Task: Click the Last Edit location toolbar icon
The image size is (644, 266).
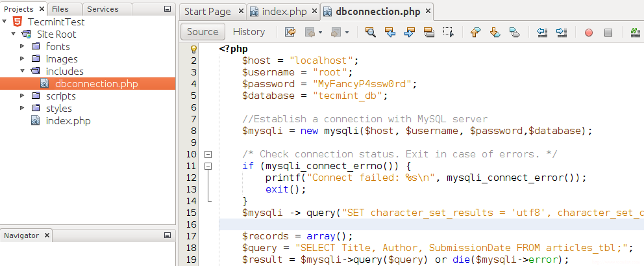Action: (x=290, y=32)
